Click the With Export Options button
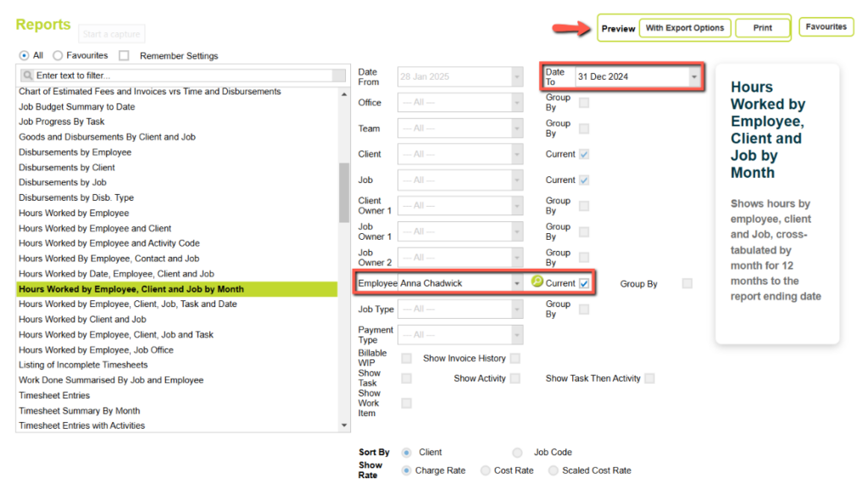Viewport: 868px width, 490px height. pyautogui.click(x=685, y=28)
